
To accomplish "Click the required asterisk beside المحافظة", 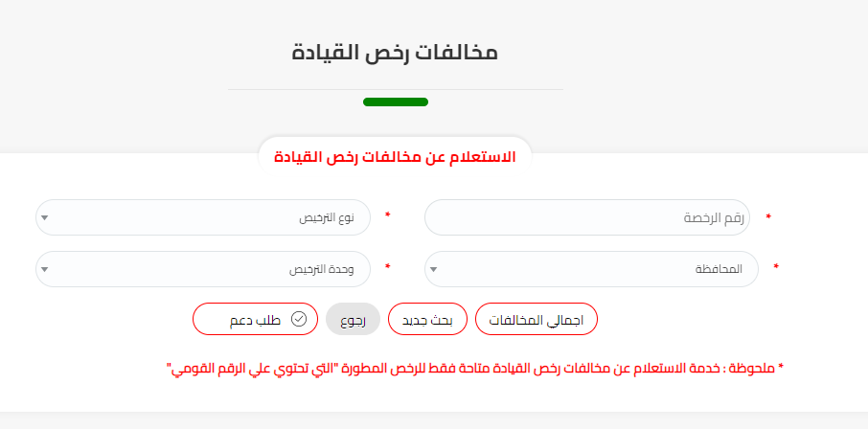I will (775, 267).
